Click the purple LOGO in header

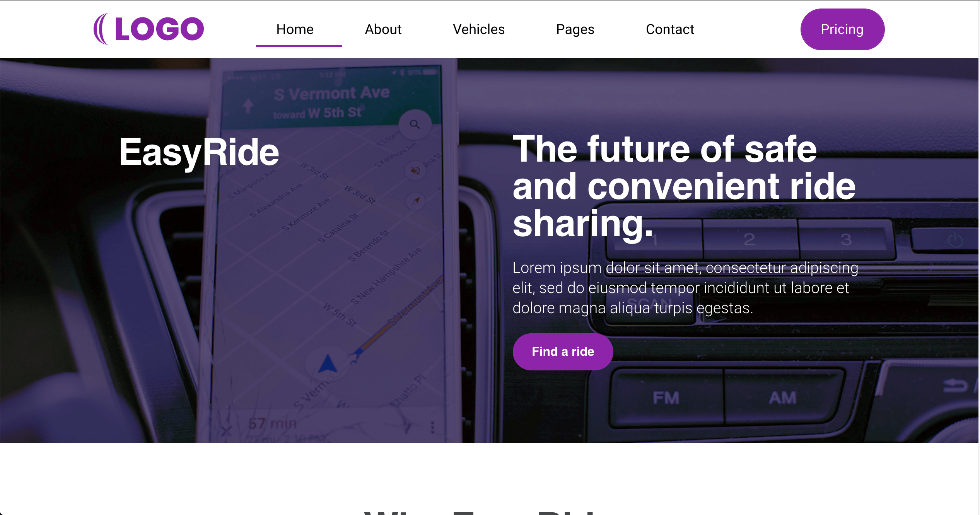(x=149, y=29)
